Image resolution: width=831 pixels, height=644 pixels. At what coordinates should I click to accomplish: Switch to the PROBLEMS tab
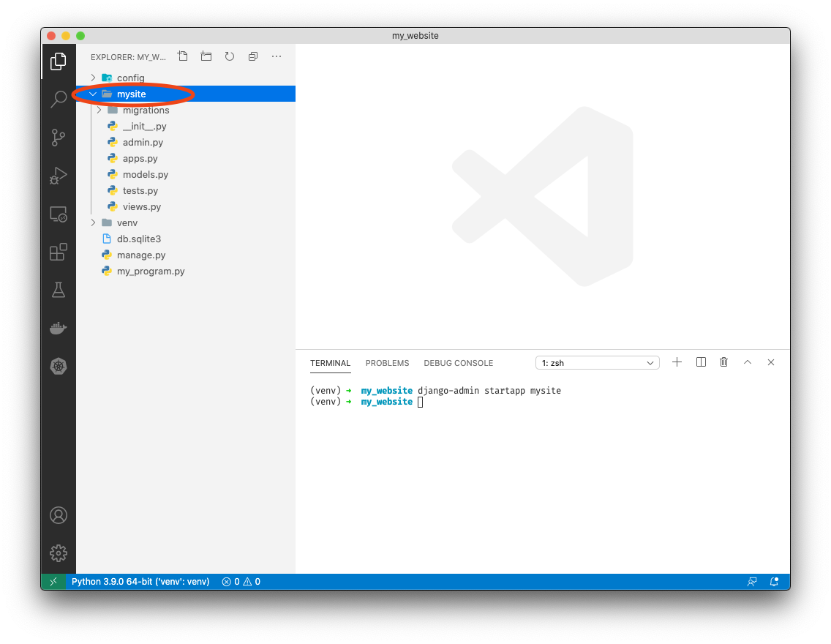[387, 363]
